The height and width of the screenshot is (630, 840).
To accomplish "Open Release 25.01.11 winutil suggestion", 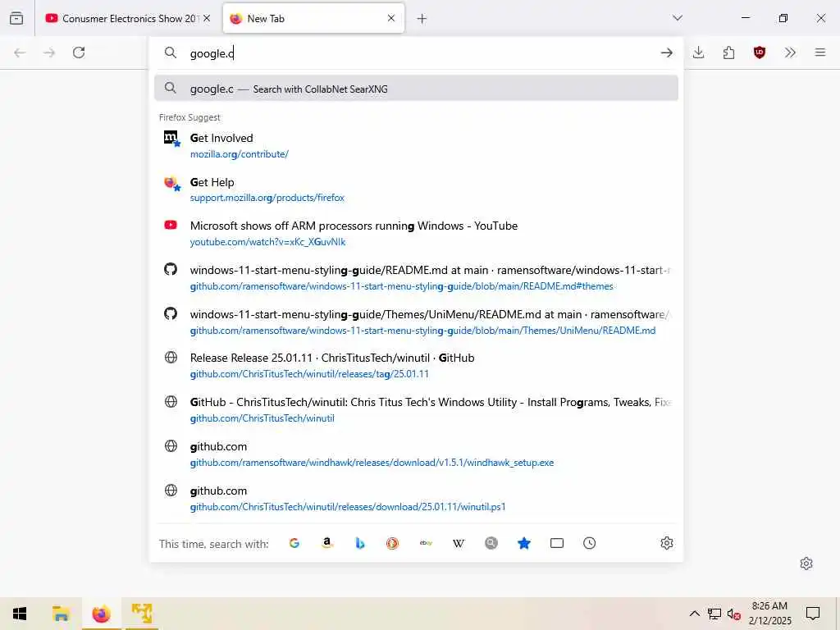I will click(416, 366).
